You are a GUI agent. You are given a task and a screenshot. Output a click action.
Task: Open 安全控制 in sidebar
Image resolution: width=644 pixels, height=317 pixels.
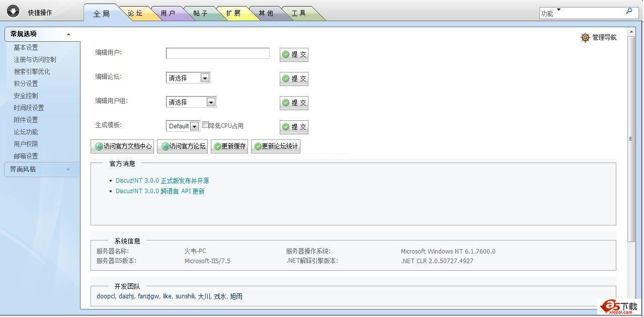point(26,96)
